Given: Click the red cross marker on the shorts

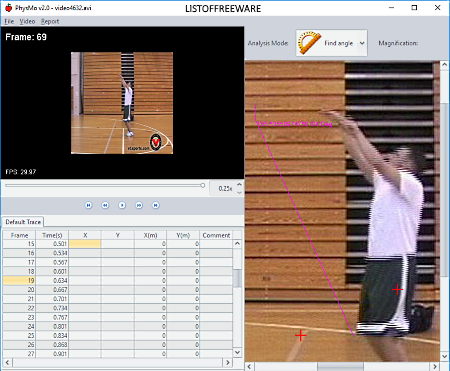Looking at the screenshot, I should 397,290.
